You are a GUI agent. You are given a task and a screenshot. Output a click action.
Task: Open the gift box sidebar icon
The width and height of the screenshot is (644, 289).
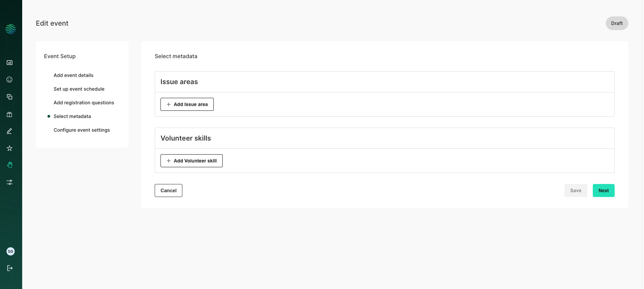(10, 114)
